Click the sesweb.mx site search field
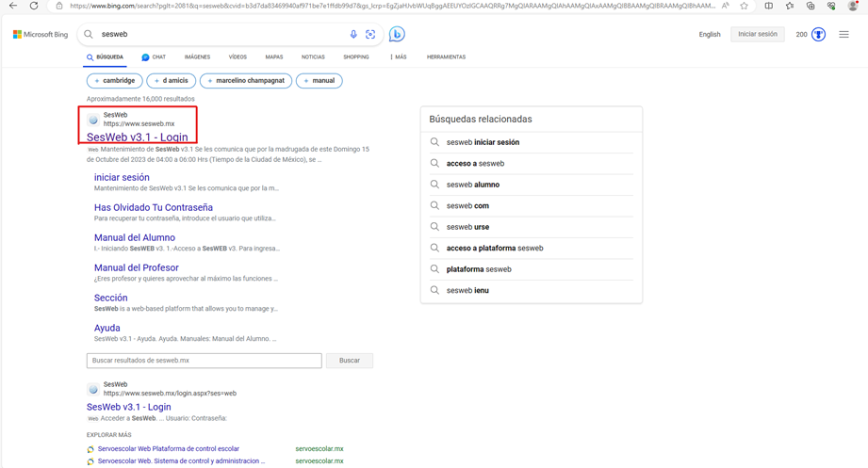Screen dimensions: 868x468 click(205, 361)
